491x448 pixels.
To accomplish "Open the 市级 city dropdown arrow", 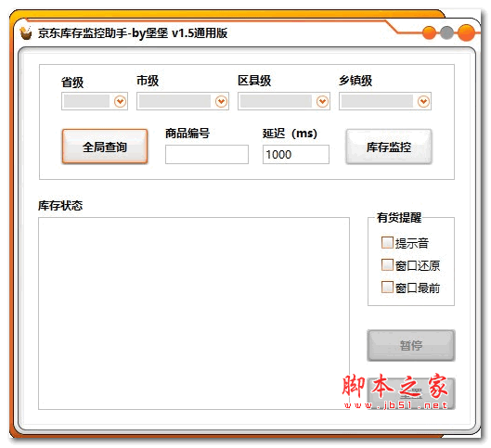I will point(222,101).
